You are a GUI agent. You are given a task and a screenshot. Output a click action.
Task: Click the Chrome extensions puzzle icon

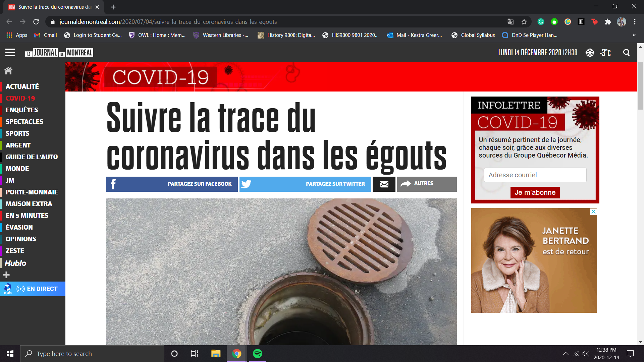[608, 22]
